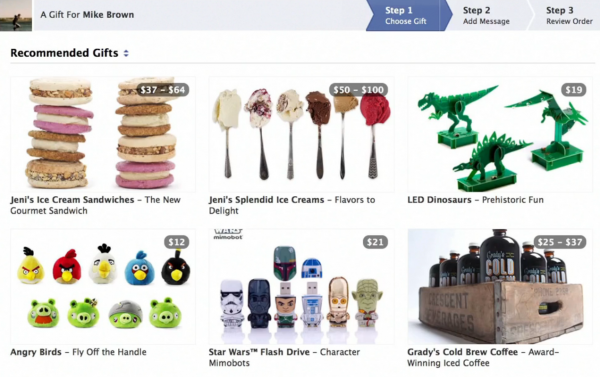Choose the Angry Birds plush image
This screenshot has width=600, height=377.
103,286
